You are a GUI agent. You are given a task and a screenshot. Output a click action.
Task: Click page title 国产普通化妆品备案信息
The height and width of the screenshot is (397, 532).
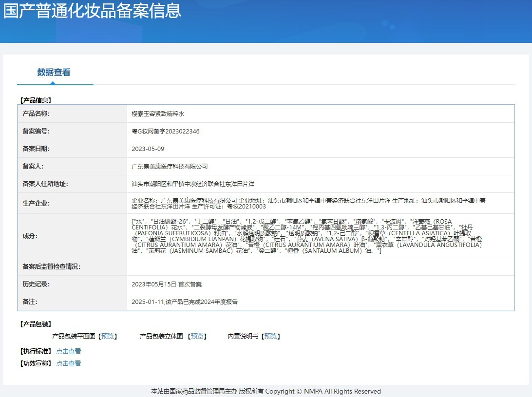click(x=92, y=11)
